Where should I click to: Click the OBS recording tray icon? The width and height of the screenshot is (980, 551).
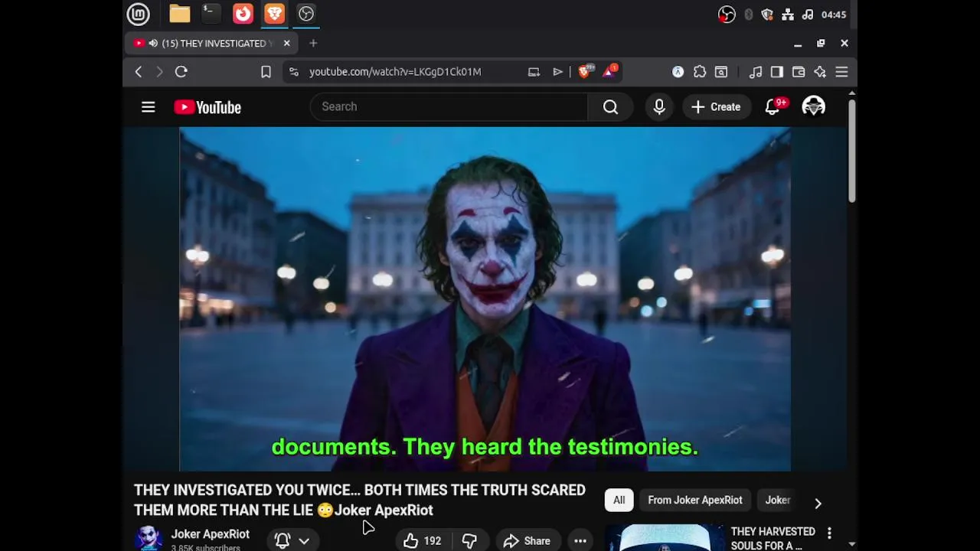[x=727, y=15]
